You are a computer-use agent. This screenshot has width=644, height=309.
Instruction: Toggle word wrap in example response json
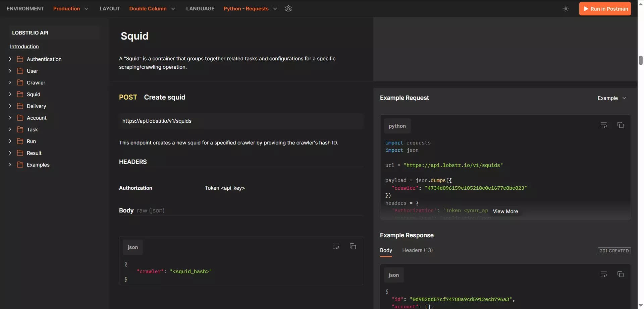tap(603, 274)
